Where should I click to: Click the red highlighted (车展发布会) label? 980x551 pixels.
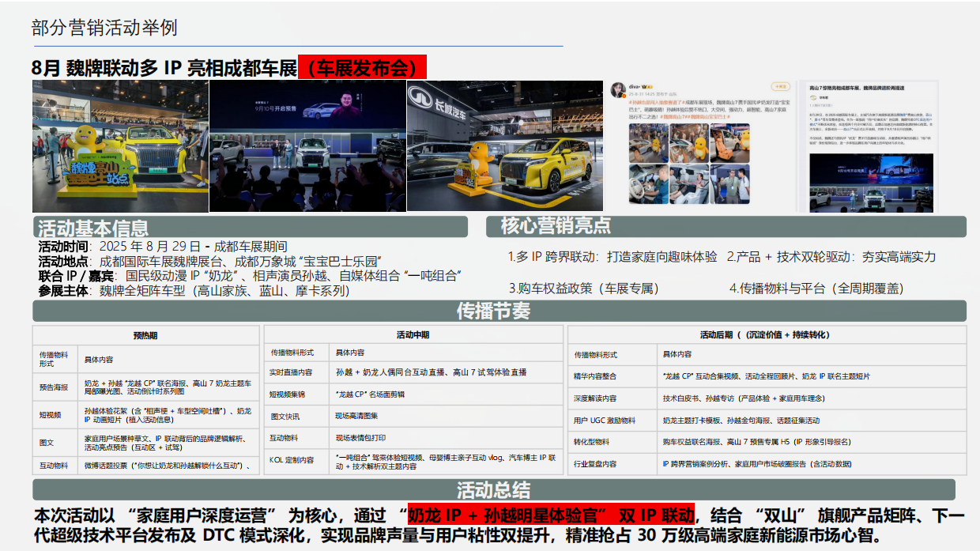[363, 68]
